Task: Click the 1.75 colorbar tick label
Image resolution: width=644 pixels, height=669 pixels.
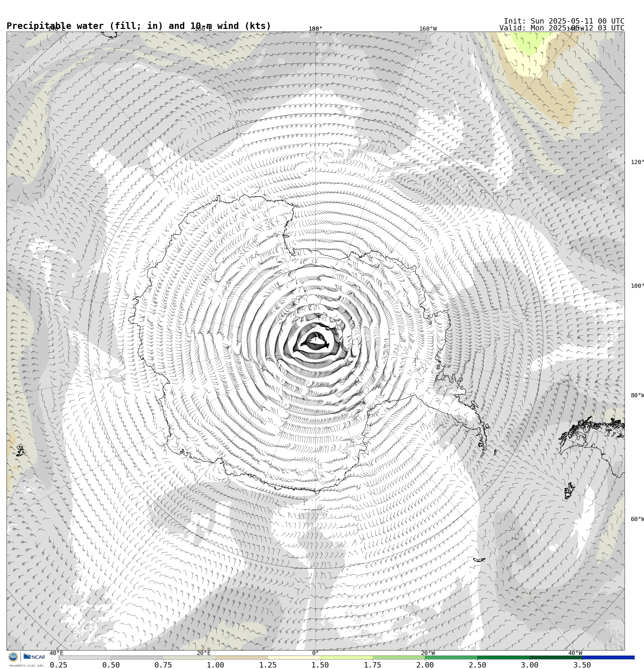Action: click(373, 665)
